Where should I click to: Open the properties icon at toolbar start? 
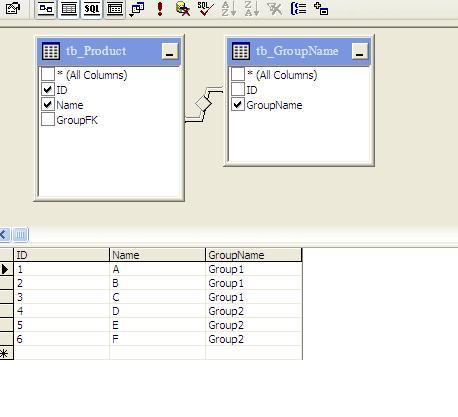pyautogui.click(x=13, y=8)
